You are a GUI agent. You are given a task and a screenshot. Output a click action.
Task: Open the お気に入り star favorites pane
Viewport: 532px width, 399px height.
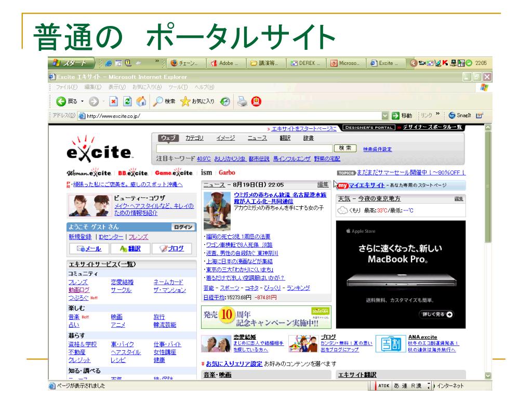click(197, 101)
